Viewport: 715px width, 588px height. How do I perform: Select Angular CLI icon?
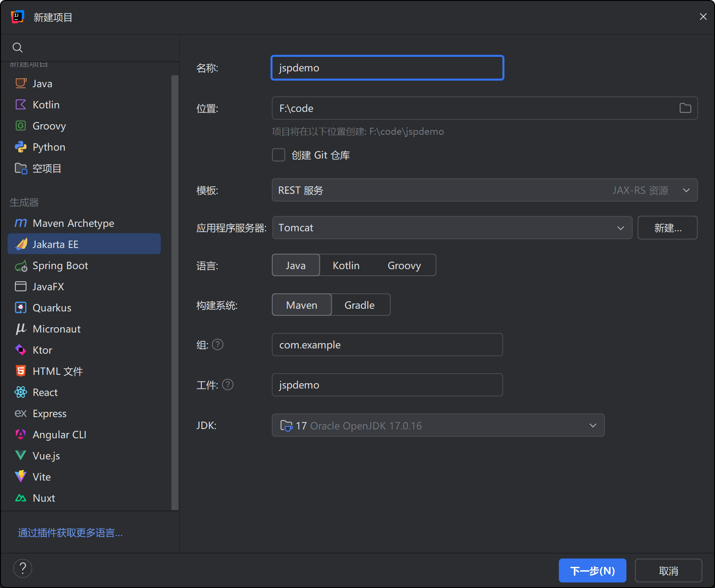point(21,435)
